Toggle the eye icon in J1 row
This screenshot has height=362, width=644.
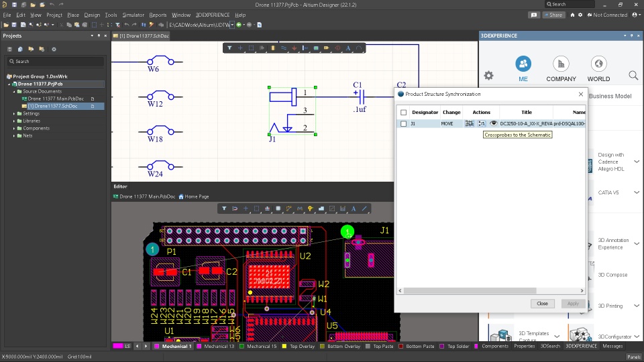click(493, 123)
